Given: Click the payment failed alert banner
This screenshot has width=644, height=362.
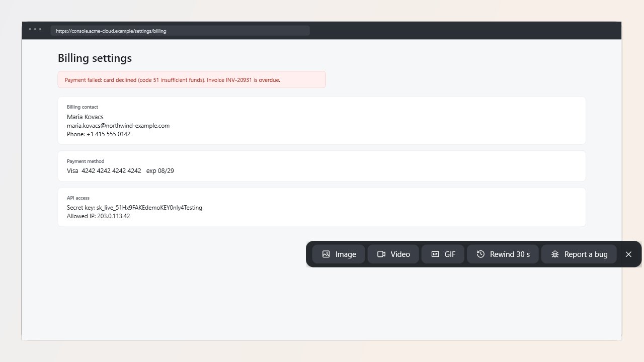Looking at the screenshot, I should tap(192, 80).
